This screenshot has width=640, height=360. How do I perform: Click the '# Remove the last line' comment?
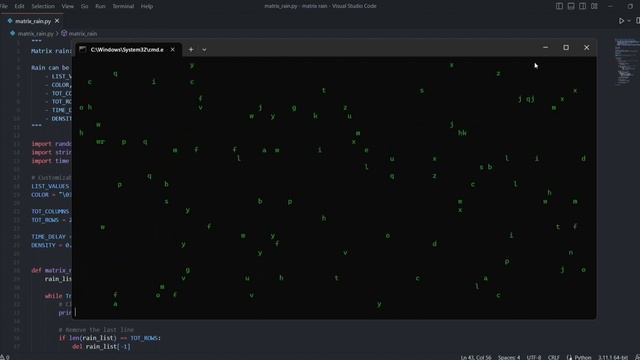(x=96, y=329)
